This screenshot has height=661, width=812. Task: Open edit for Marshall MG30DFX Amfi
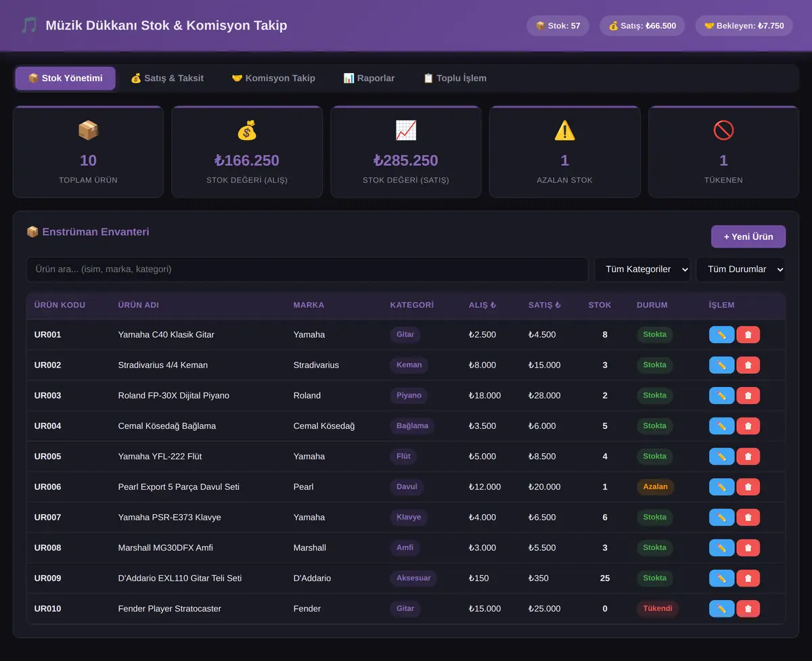(x=721, y=548)
